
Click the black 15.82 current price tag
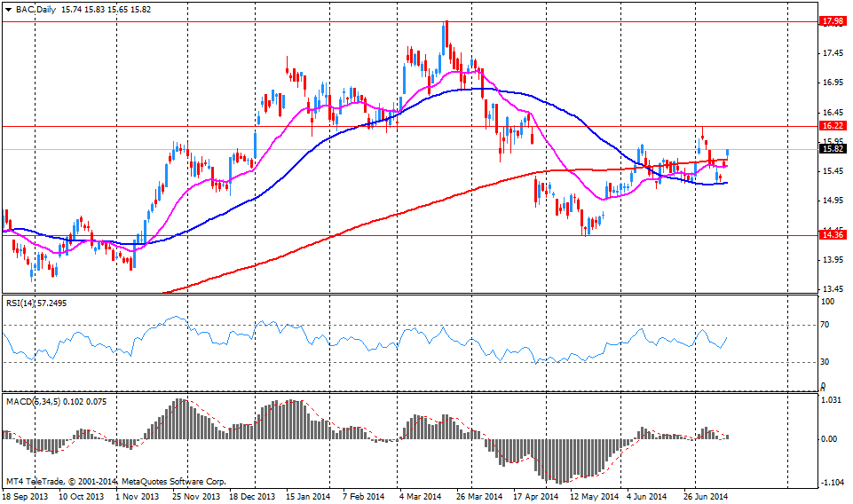click(x=833, y=149)
